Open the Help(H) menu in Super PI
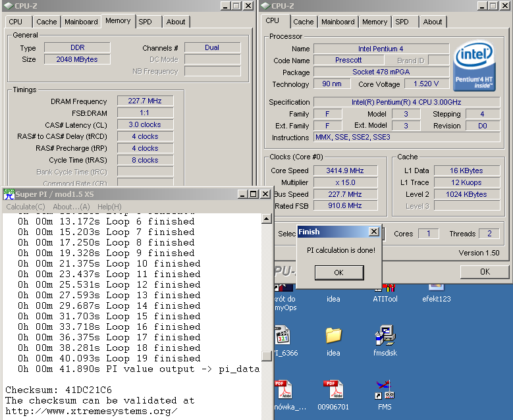This screenshot has width=513, height=420. pos(109,207)
